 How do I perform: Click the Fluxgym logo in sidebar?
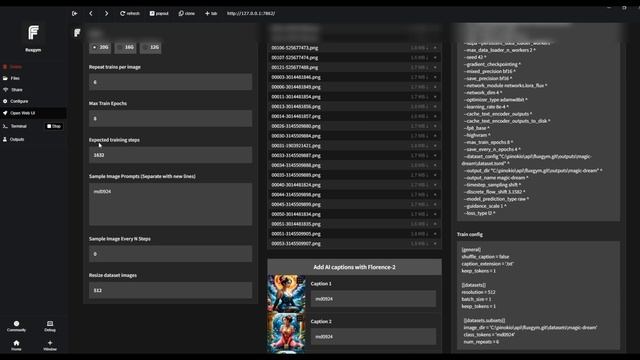(33, 32)
